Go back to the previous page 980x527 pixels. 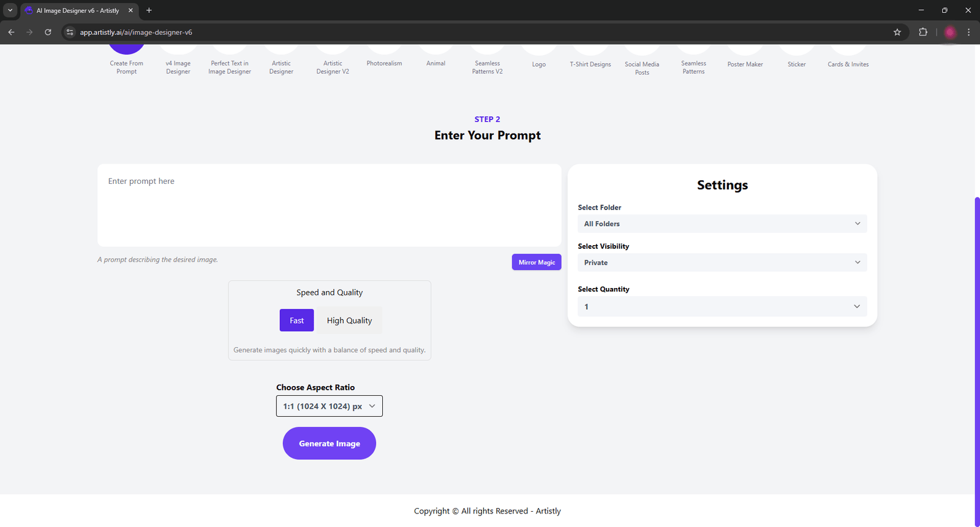tap(11, 32)
